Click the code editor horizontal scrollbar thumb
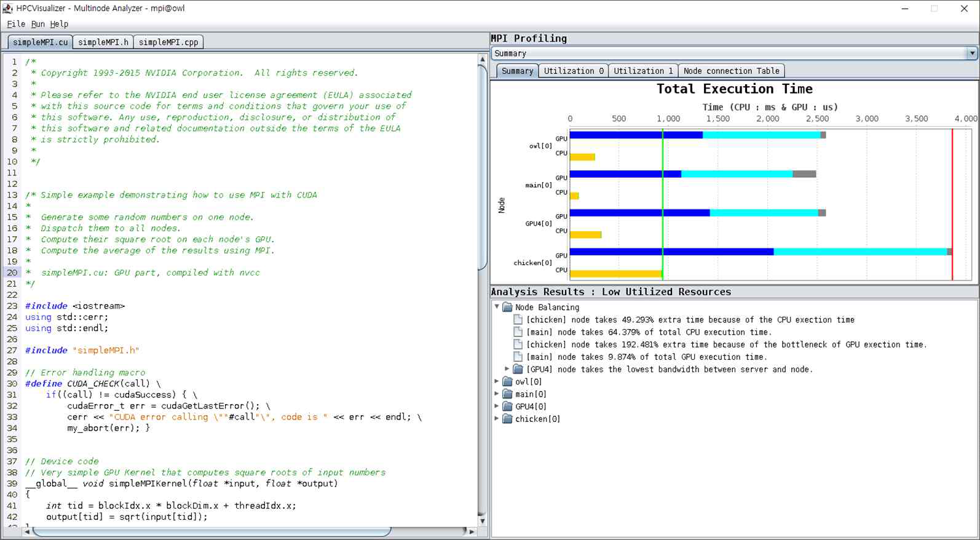This screenshot has height=540, width=980. 212,531
